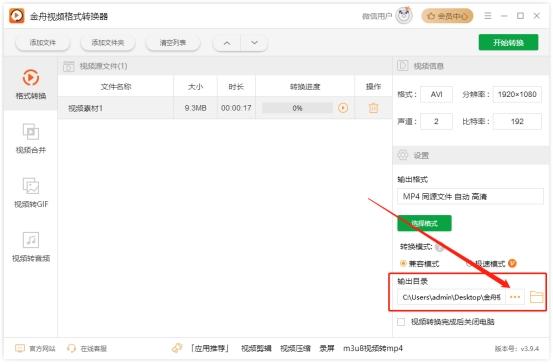The image size is (553, 364).
Task: Click the output directory path field
Action: (451, 297)
